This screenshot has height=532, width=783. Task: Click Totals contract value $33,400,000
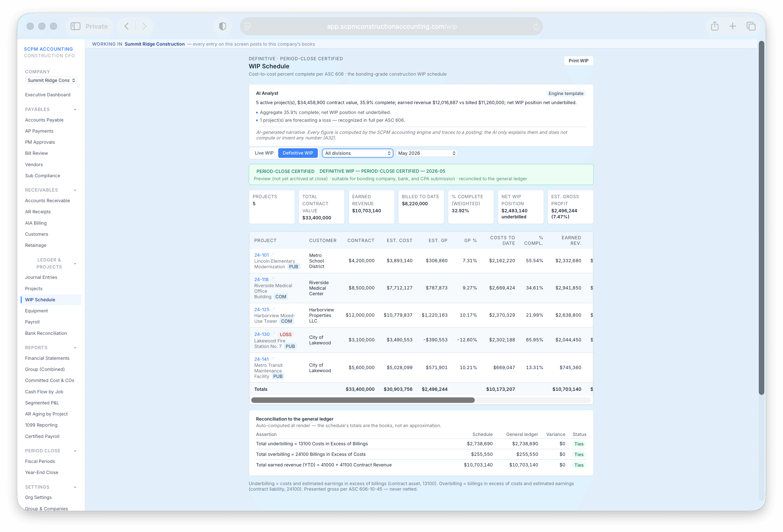point(360,389)
